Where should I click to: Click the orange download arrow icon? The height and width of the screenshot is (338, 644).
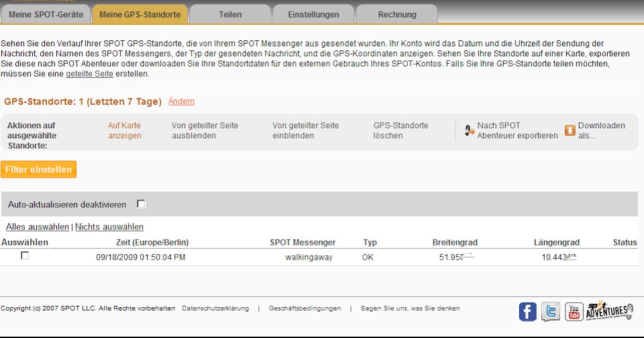570,130
